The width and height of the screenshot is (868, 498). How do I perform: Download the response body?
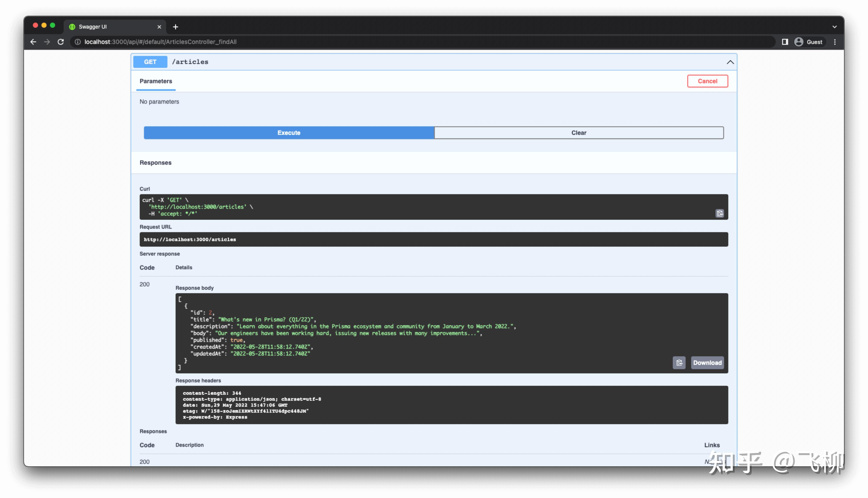707,363
